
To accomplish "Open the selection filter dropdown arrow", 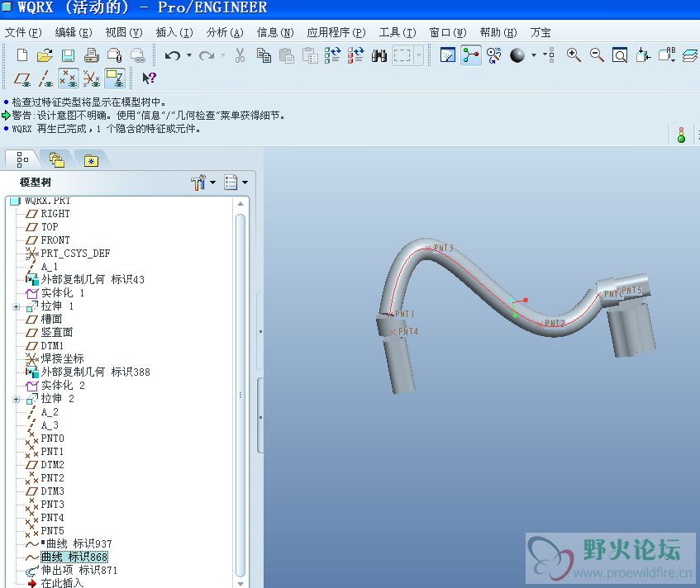I will coord(419,55).
